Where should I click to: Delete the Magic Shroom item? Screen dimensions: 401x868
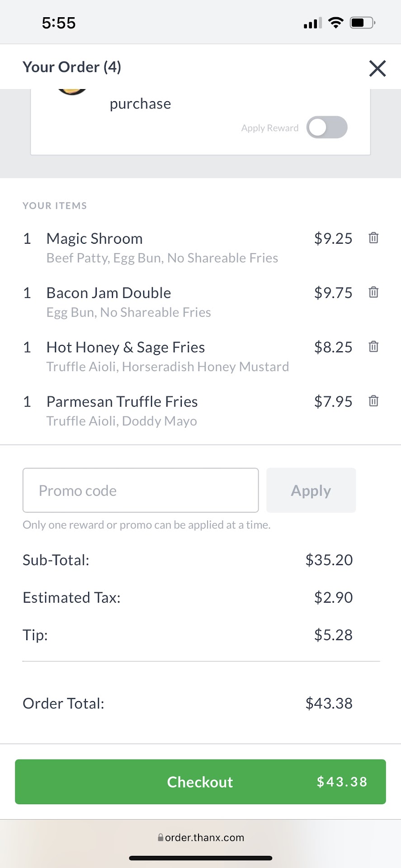click(373, 238)
